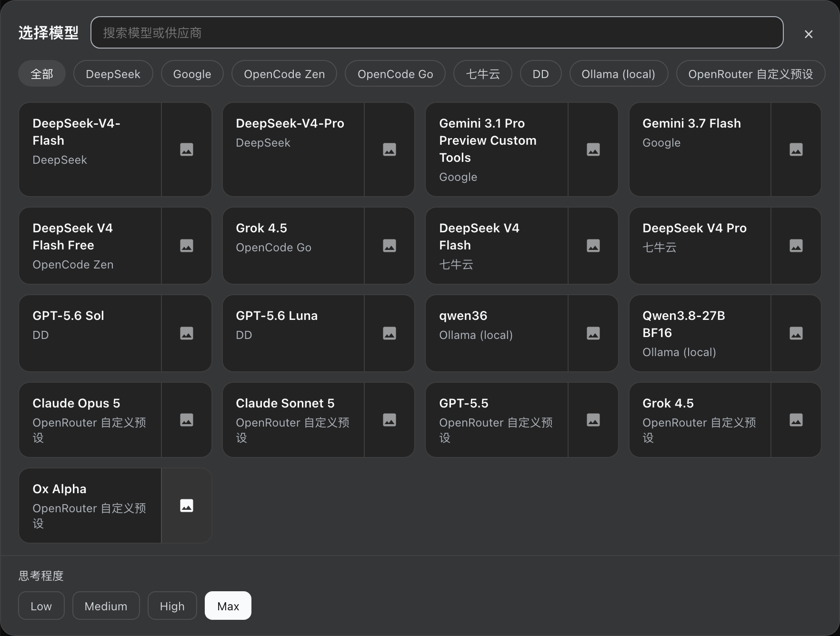The image size is (840, 636).
Task: Filter models by Google provider chip
Action: pos(192,74)
